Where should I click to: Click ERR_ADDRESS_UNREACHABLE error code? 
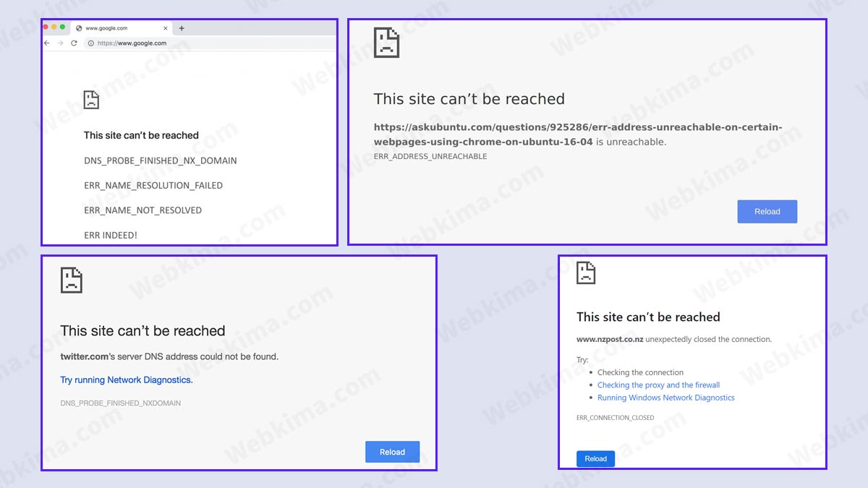tap(430, 156)
